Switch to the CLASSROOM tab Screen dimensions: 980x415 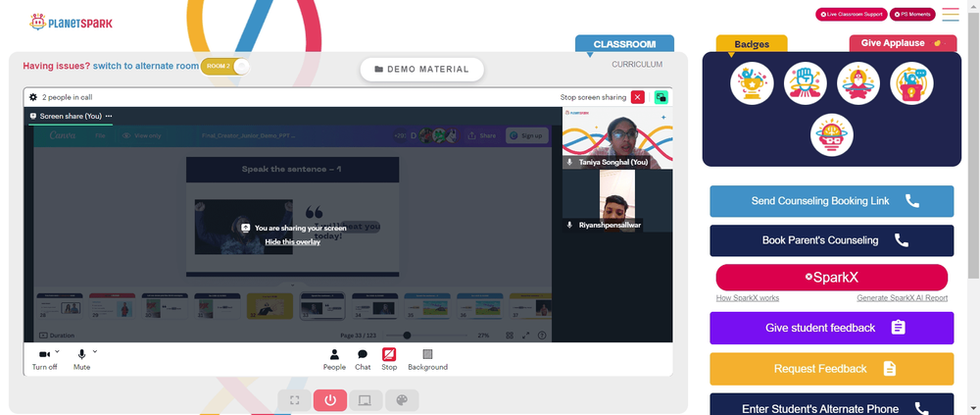click(x=624, y=44)
